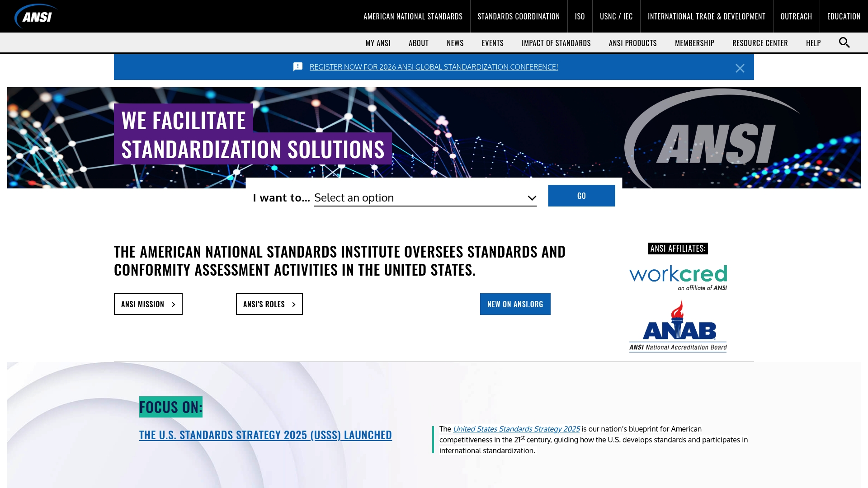Open the search using the magnifier icon
Viewport: 868px width, 488px height.
coord(844,42)
